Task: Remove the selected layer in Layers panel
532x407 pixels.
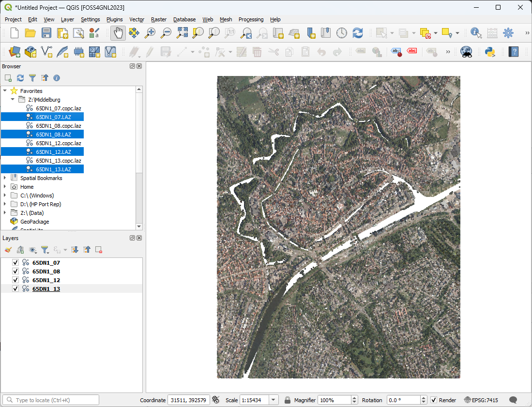Action: coord(99,250)
